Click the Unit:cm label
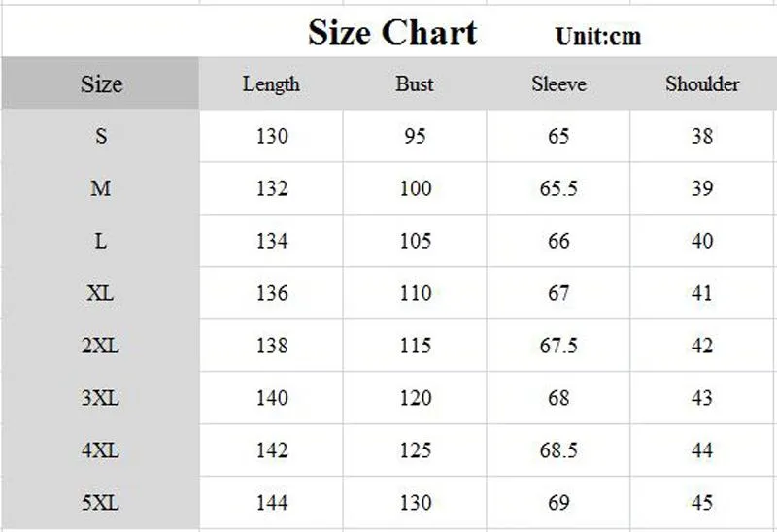The width and height of the screenshot is (777, 532). [x=598, y=36]
